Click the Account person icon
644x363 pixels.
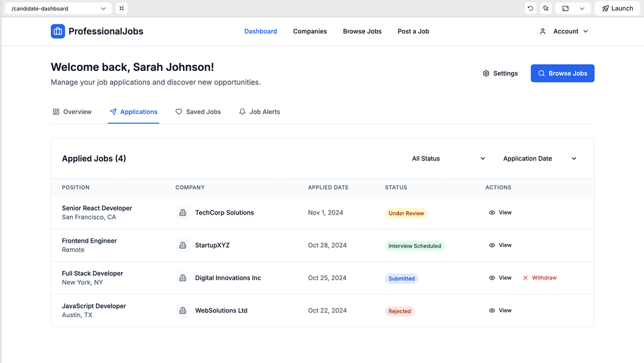542,31
